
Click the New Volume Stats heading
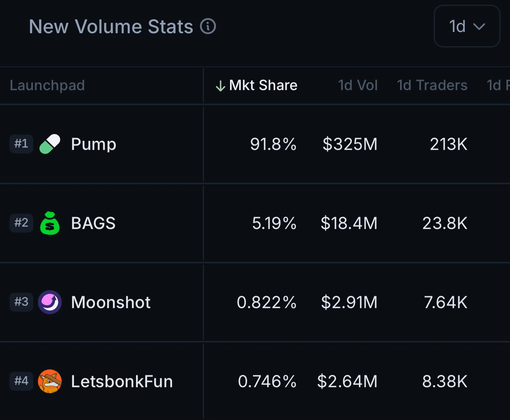[x=111, y=26]
